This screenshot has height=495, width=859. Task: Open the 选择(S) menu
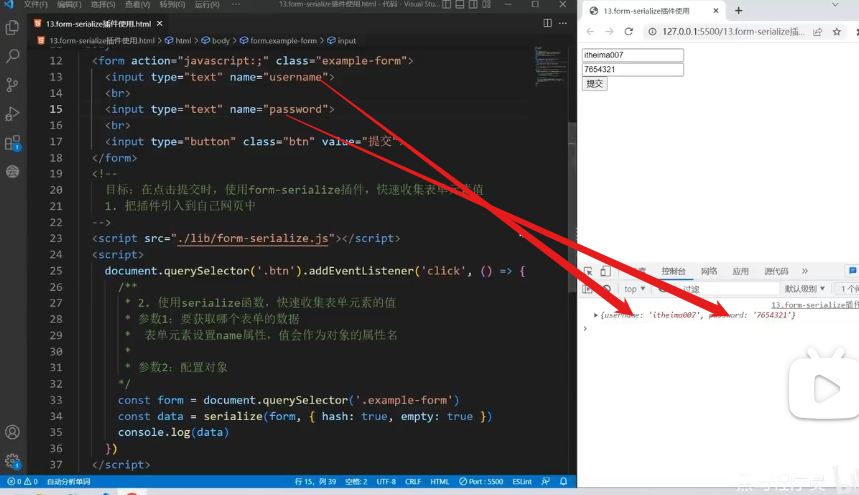pos(103,4)
